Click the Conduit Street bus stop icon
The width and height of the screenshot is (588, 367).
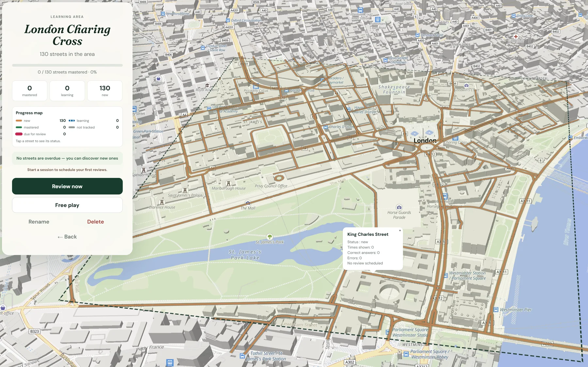(x=203, y=48)
